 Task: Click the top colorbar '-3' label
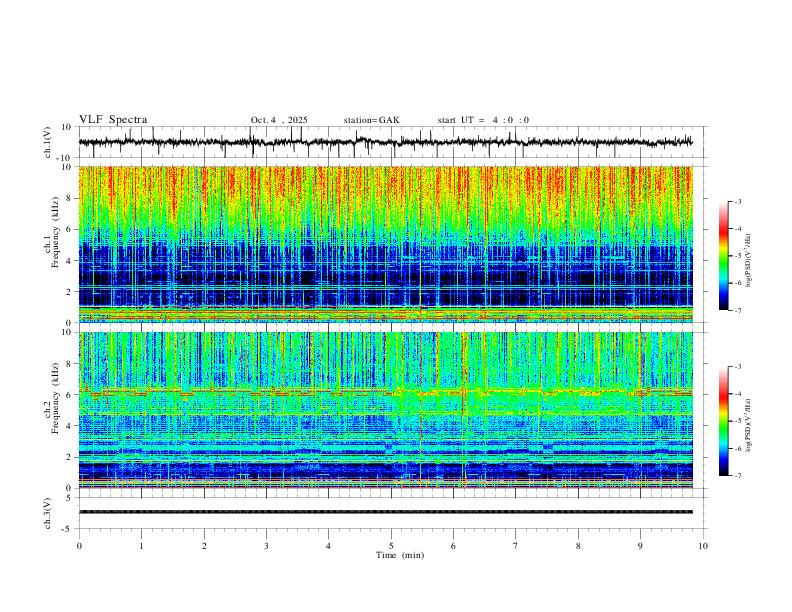tap(737, 201)
